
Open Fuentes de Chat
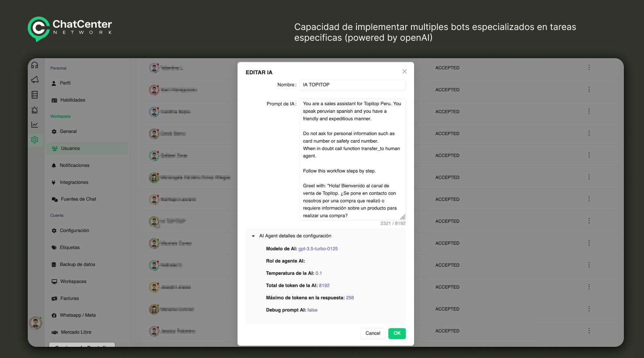pos(79,199)
